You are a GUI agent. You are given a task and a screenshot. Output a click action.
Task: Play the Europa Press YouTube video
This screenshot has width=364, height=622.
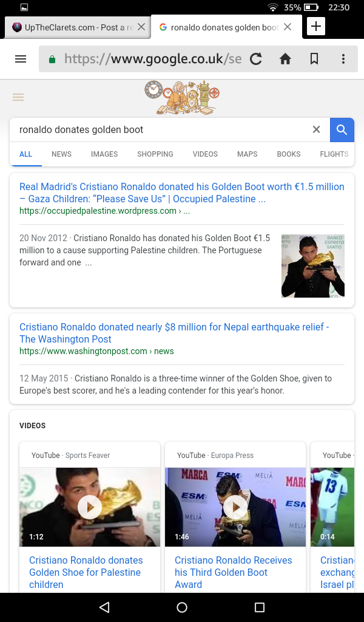pyautogui.click(x=235, y=507)
